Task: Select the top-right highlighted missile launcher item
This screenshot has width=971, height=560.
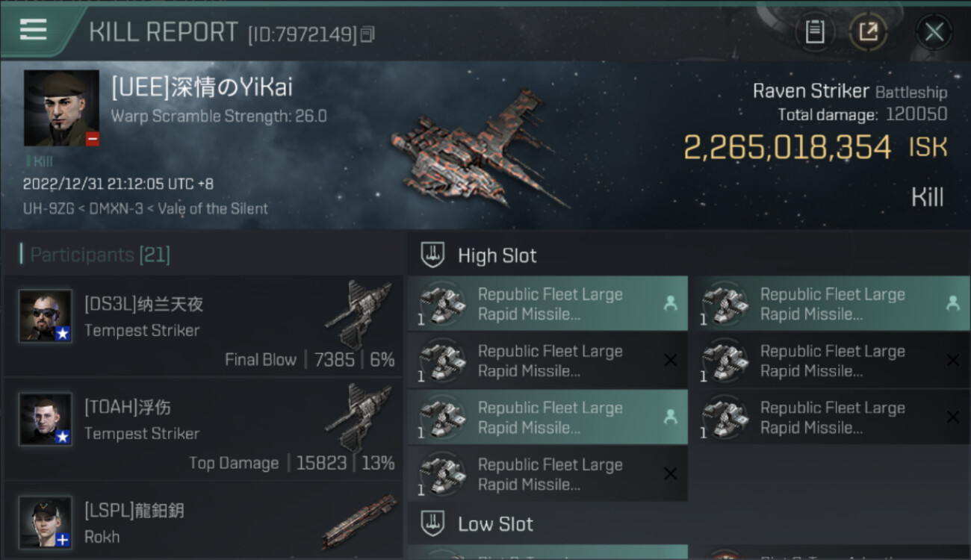Action: [830, 304]
